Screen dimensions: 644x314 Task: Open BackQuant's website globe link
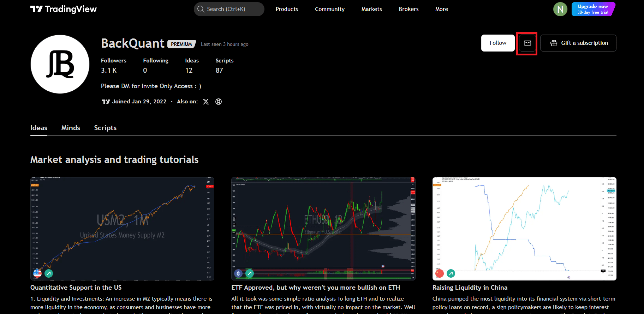(x=219, y=102)
